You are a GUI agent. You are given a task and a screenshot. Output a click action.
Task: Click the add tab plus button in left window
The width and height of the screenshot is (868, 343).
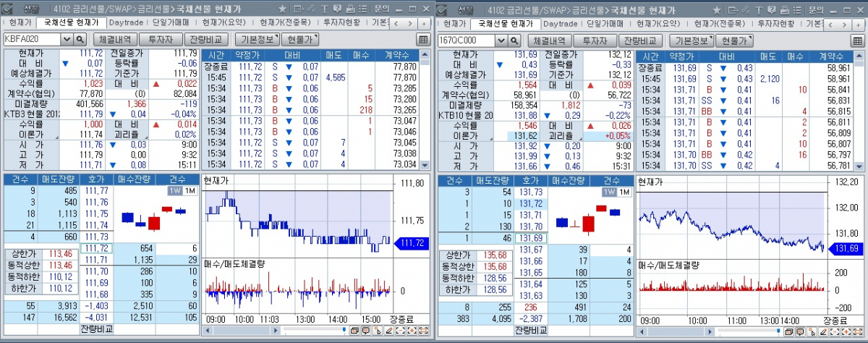click(424, 24)
